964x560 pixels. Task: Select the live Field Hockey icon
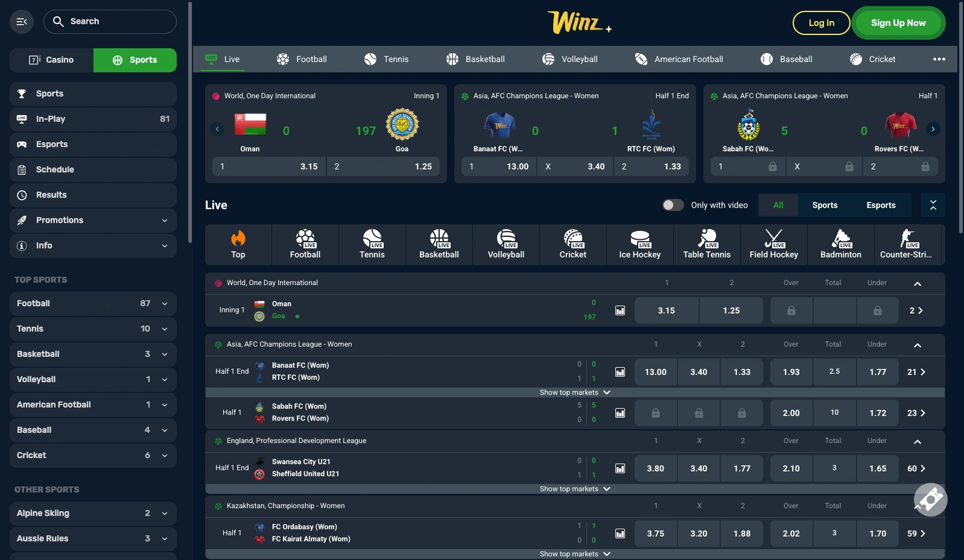[774, 244]
